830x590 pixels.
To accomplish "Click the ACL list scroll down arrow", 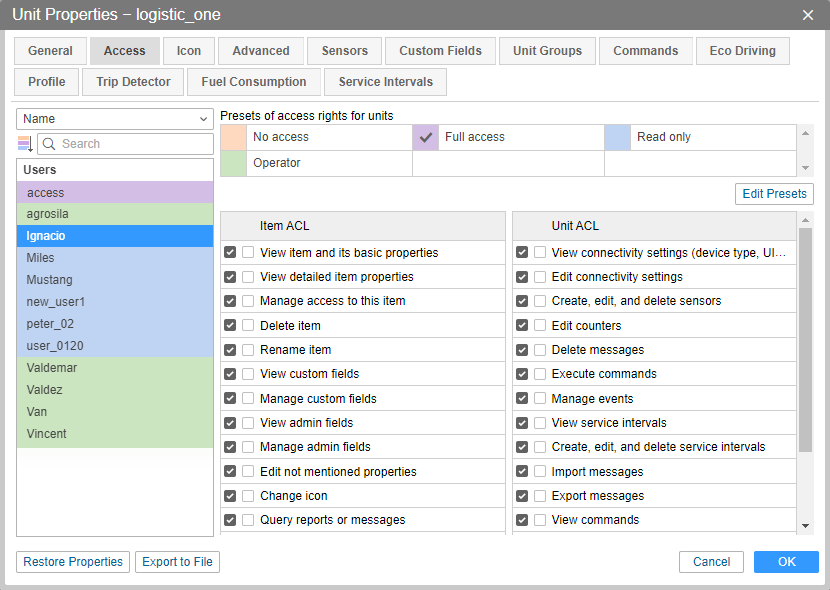I will coord(806,526).
